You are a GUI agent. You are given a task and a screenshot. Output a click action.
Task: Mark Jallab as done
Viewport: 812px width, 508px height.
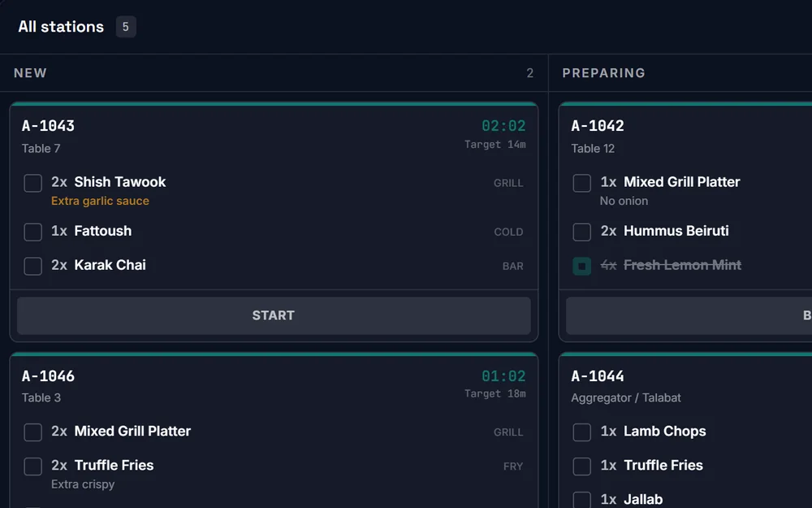(581, 500)
